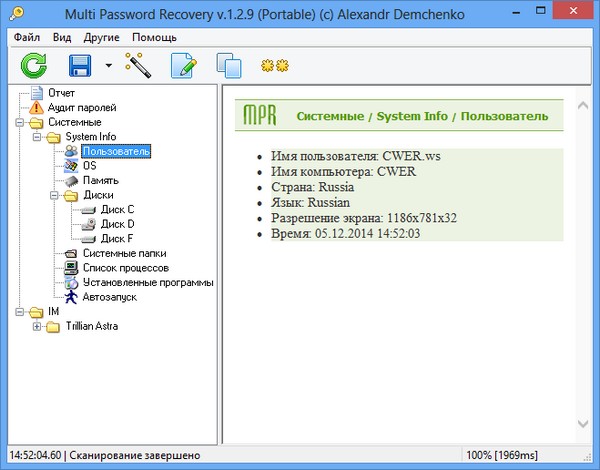The image size is (600, 470).
Task: Click the blue floppy disk save icon
Action: click(80, 66)
